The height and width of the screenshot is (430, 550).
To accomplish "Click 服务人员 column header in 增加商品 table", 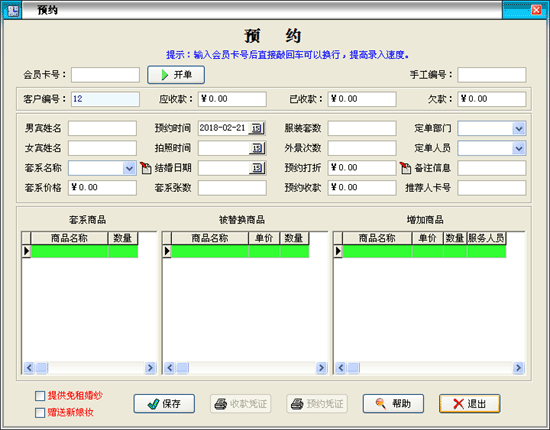I will (x=486, y=238).
